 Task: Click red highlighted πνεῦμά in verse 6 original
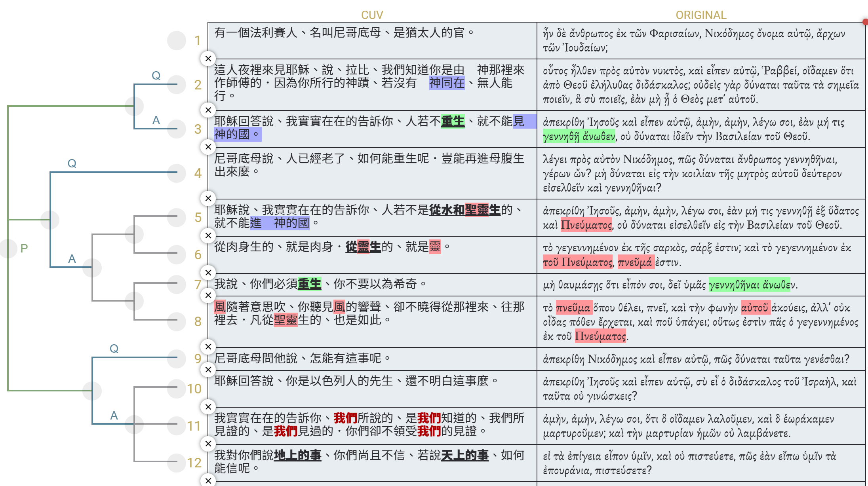point(636,262)
